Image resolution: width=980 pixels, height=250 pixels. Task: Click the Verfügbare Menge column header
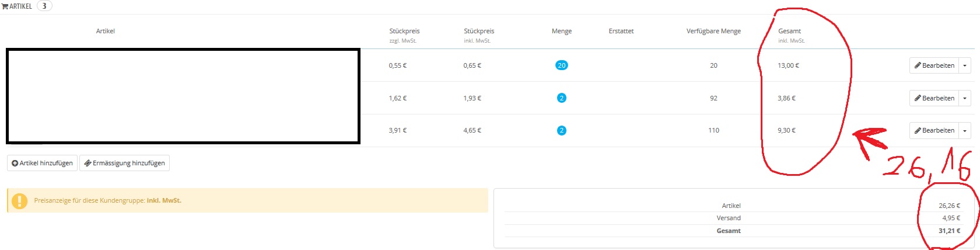(x=713, y=31)
